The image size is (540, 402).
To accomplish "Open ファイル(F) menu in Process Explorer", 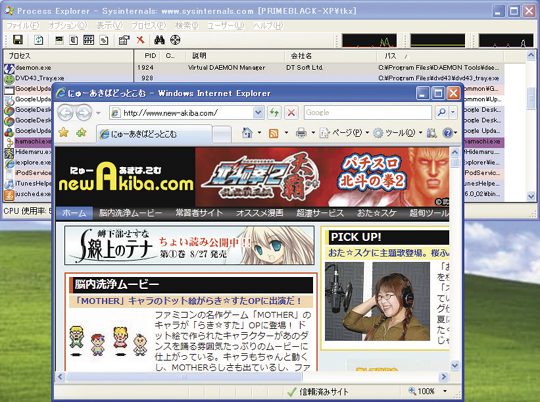I will click(23, 25).
